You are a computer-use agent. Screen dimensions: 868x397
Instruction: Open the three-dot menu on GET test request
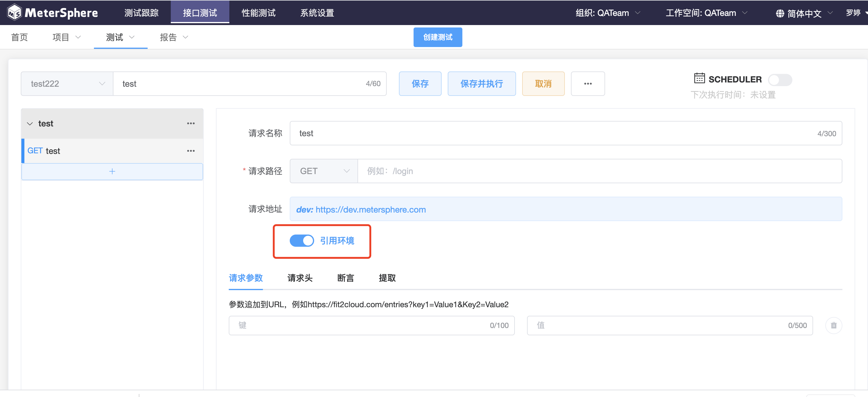(191, 151)
